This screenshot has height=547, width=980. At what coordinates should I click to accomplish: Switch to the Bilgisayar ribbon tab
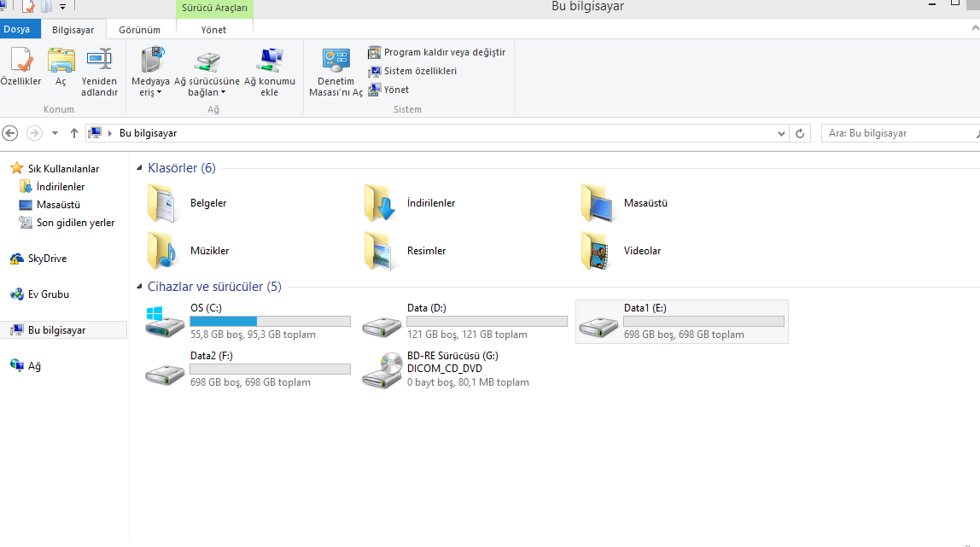[x=73, y=30]
